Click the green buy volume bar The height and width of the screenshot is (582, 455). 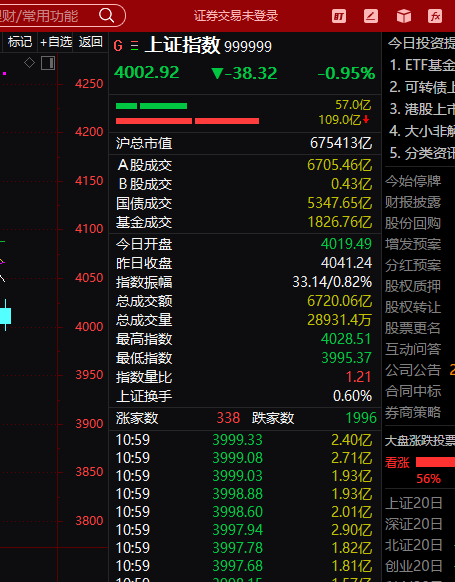pyautogui.click(x=151, y=106)
